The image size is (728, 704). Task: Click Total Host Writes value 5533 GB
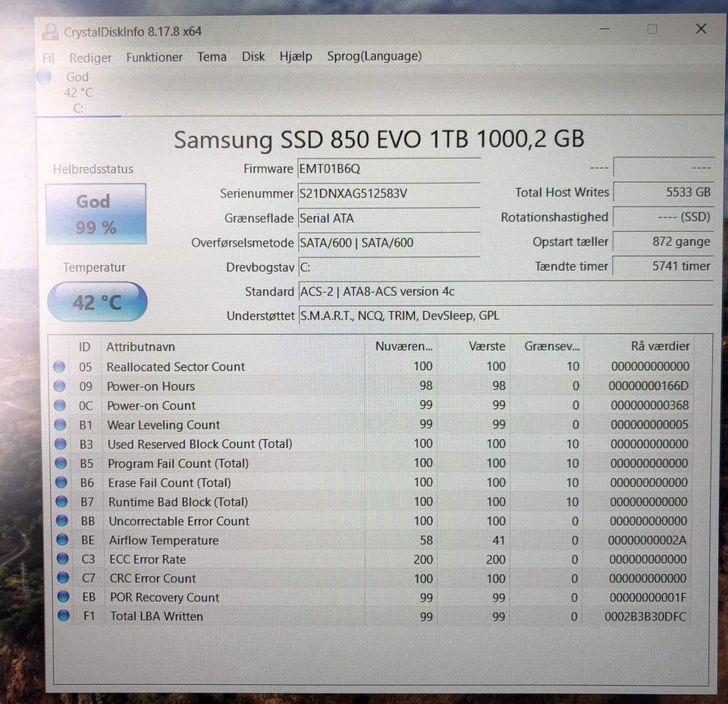[663, 192]
